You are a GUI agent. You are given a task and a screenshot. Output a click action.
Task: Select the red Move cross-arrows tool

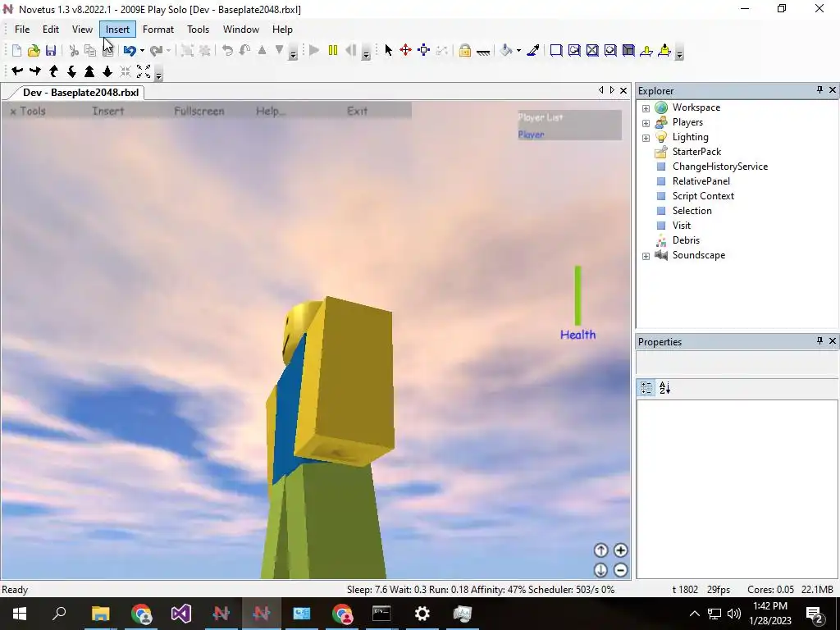[x=405, y=50]
